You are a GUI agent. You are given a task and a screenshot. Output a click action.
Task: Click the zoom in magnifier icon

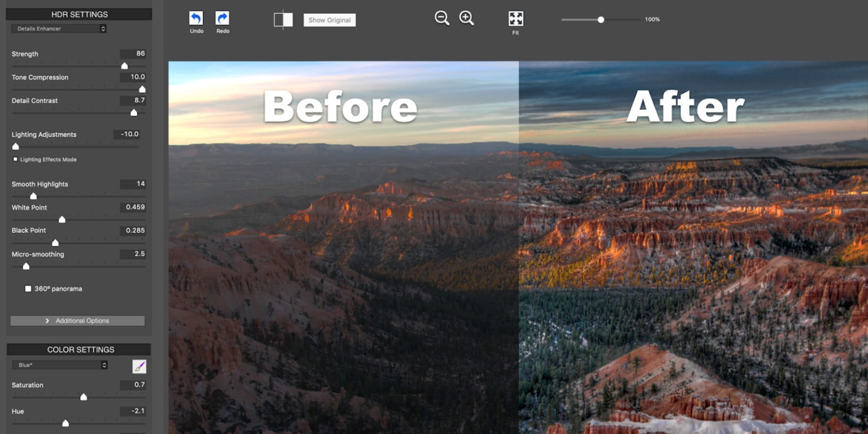(x=466, y=18)
